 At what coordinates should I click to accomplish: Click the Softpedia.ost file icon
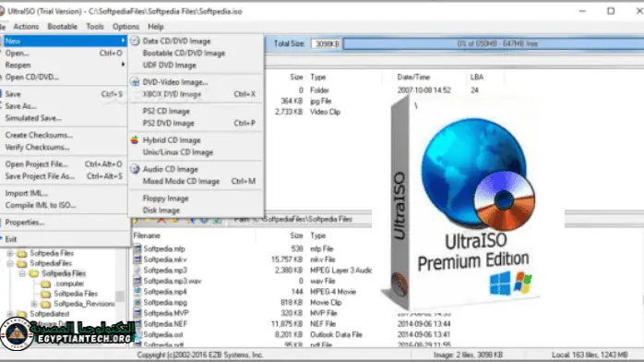click(x=137, y=334)
